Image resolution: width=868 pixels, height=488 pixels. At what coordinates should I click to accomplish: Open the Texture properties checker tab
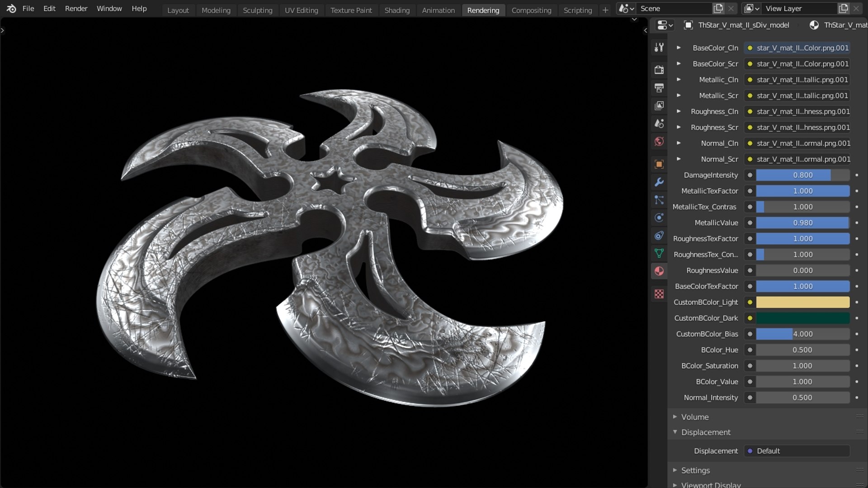click(659, 294)
